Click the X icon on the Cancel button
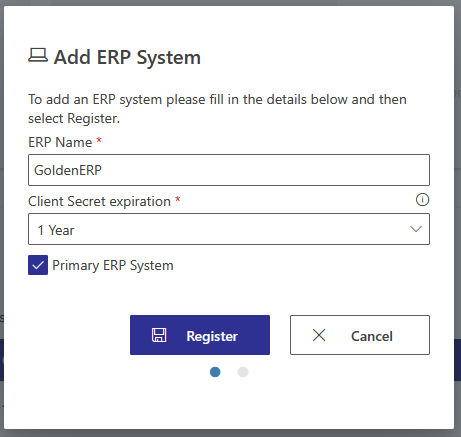This screenshot has height=437, width=461. click(319, 335)
